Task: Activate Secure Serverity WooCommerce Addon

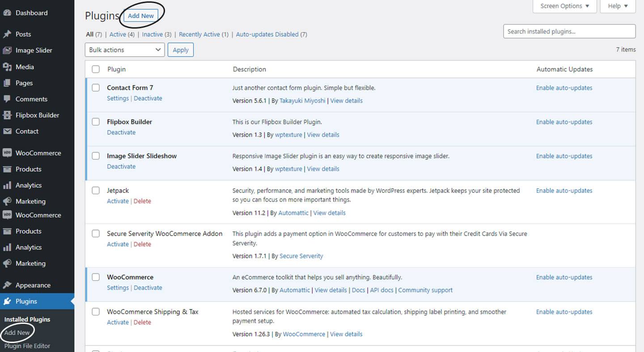Action: coord(118,244)
